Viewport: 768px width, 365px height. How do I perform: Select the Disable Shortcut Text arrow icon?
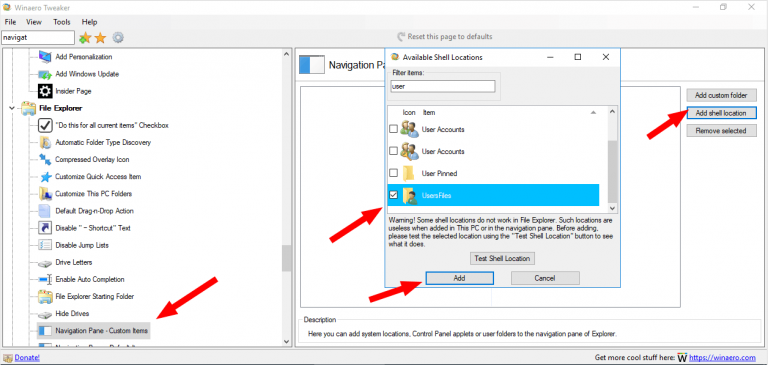click(45, 228)
